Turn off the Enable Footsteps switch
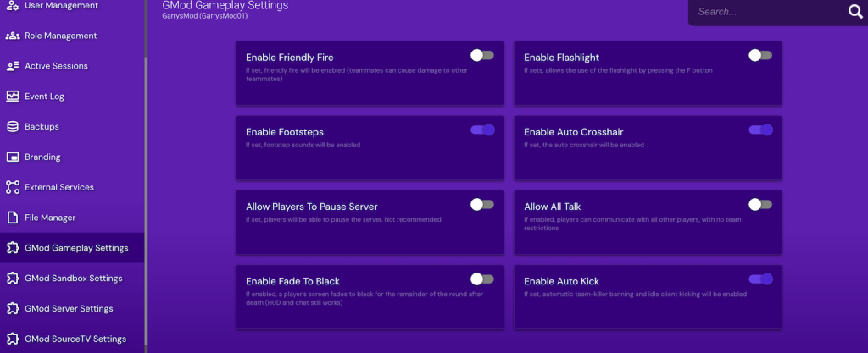The height and width of the screenshot is (353, 868). click(x=482, y=130)
